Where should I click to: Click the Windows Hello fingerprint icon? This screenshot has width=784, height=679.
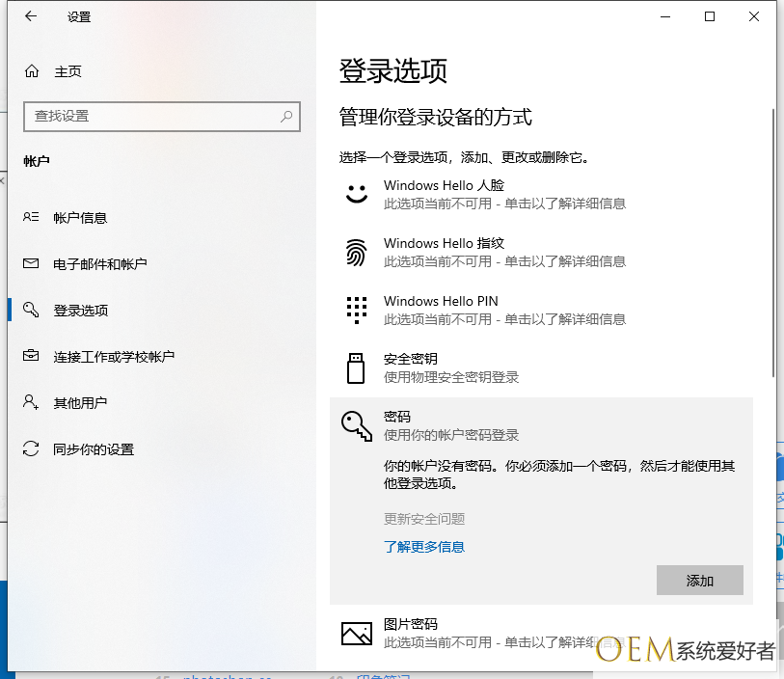(357, 252)
